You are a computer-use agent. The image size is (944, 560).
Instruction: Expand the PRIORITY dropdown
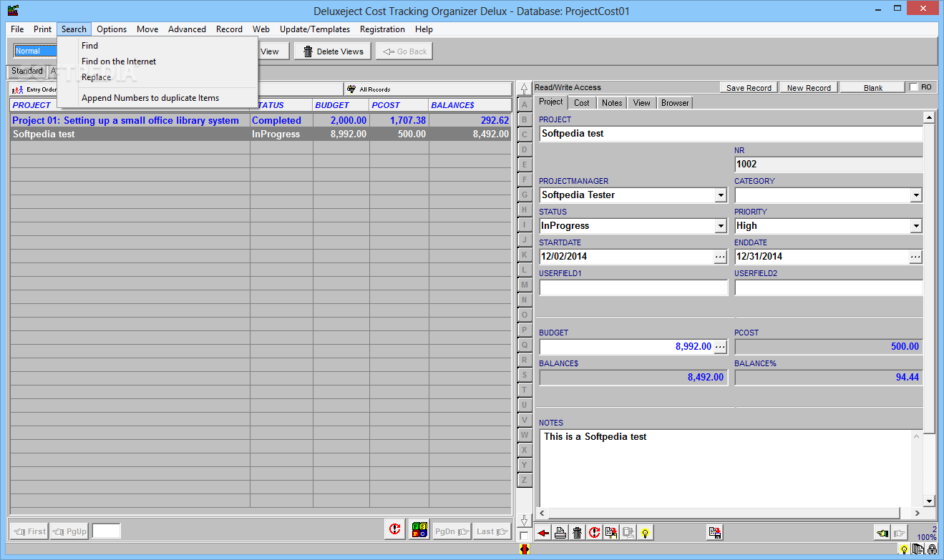pyautogui.click(x=916, y=226)
